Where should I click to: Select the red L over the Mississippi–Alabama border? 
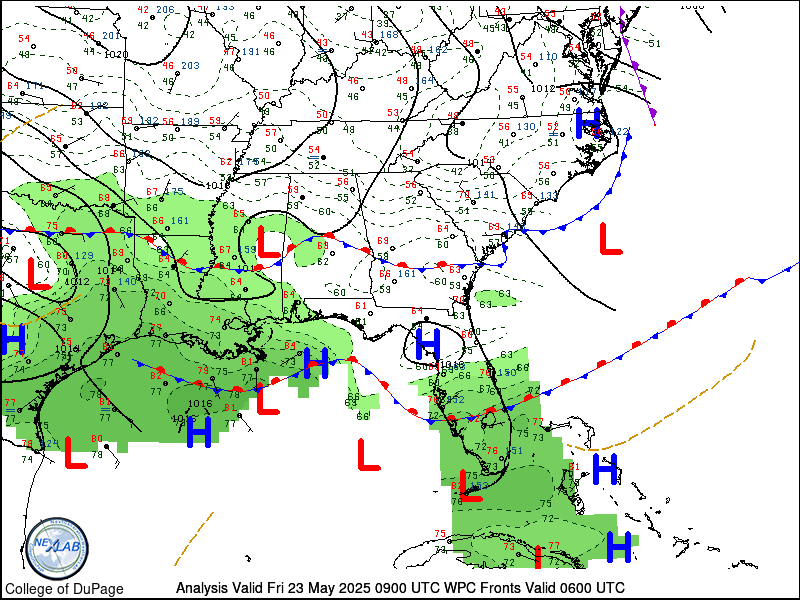click(269, 242)
